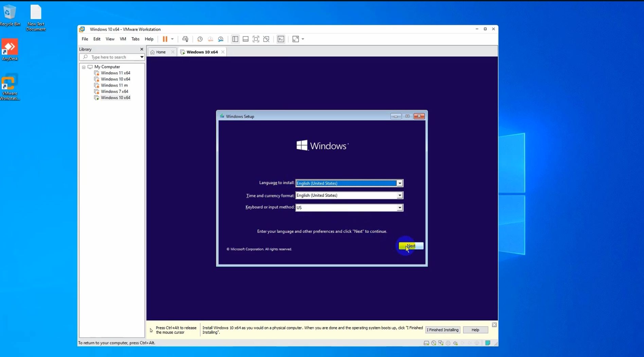Open the Help menu in the menu bar

pyautogui.click(x=149, y=39)
